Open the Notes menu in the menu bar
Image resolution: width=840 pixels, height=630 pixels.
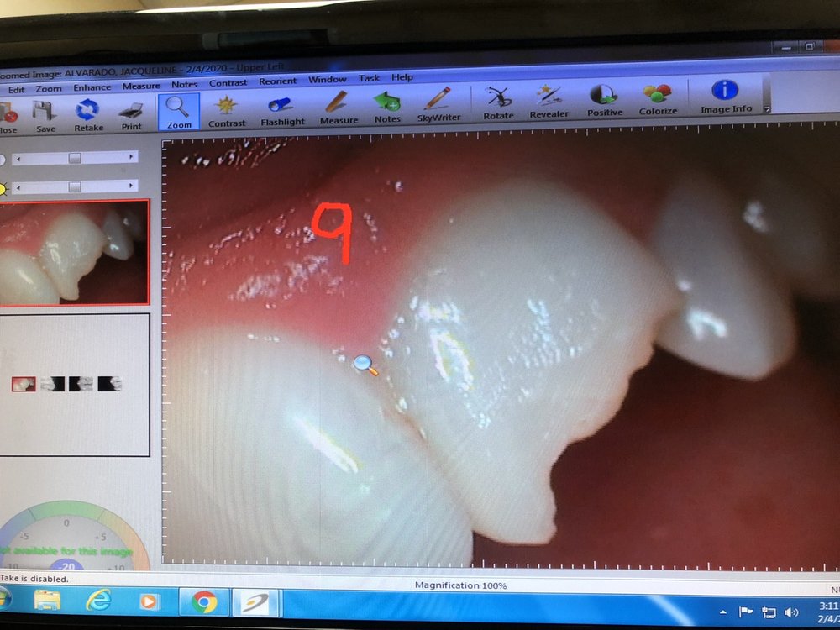184,85
